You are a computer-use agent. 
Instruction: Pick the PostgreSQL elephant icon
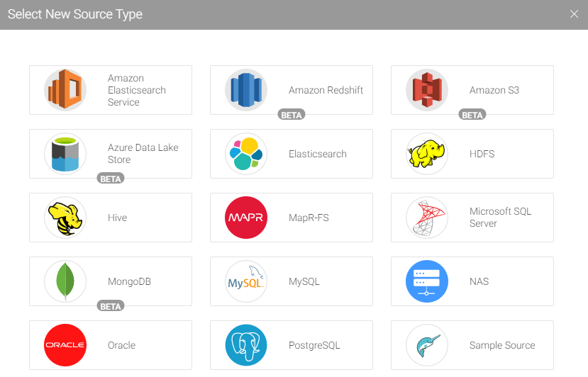click(x=246, y=345)
